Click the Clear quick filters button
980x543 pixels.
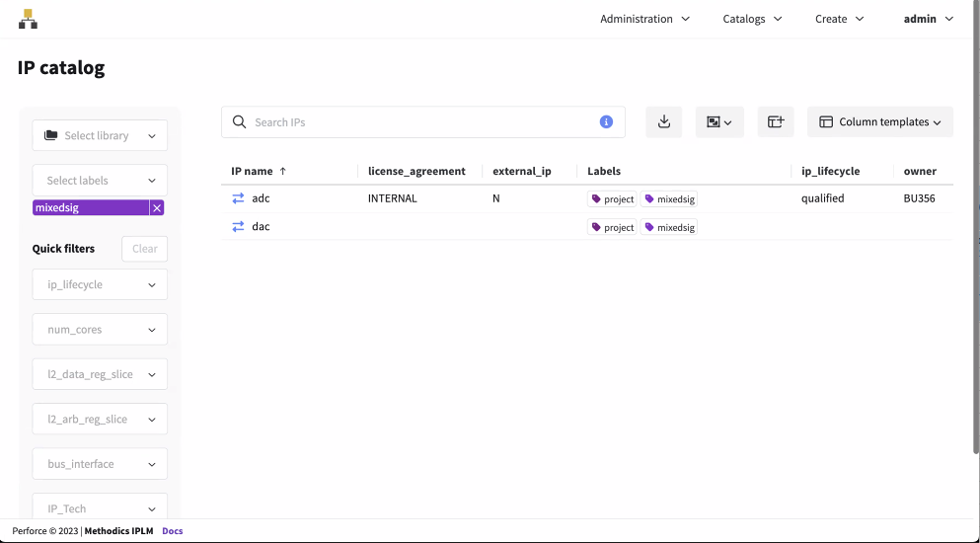[x=144, y=249]
